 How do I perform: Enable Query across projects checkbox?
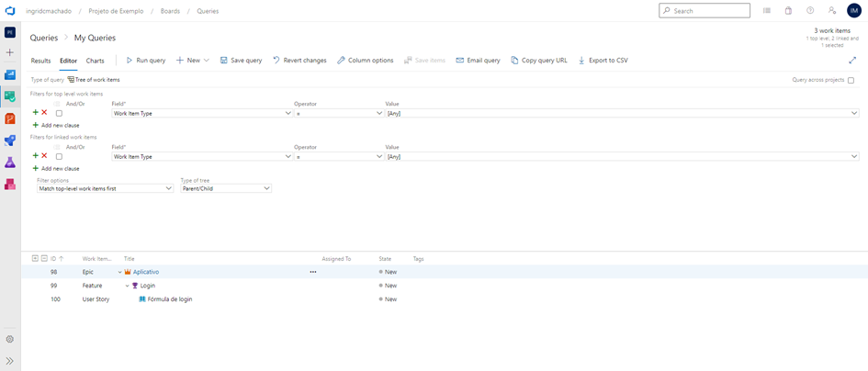click(851, 81)
